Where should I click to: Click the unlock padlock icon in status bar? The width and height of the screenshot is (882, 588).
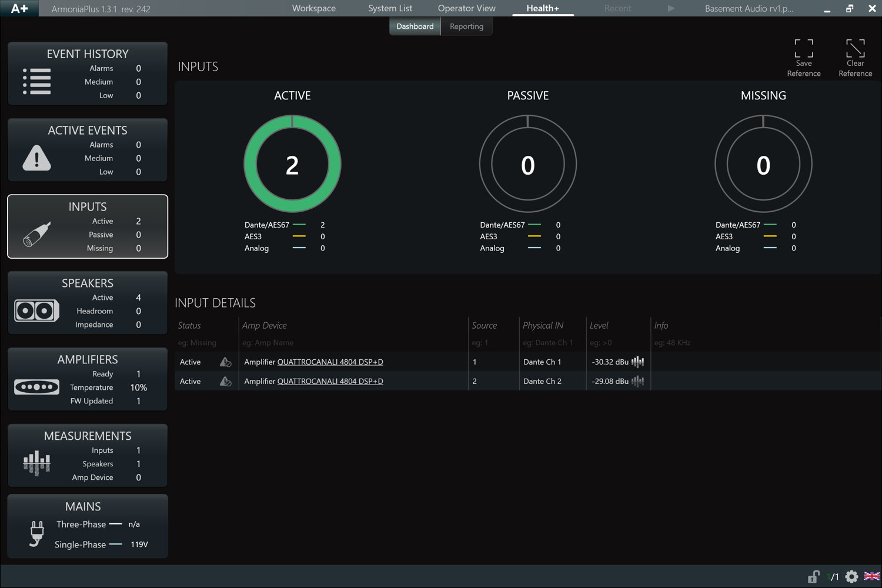(x=814, y=577)
